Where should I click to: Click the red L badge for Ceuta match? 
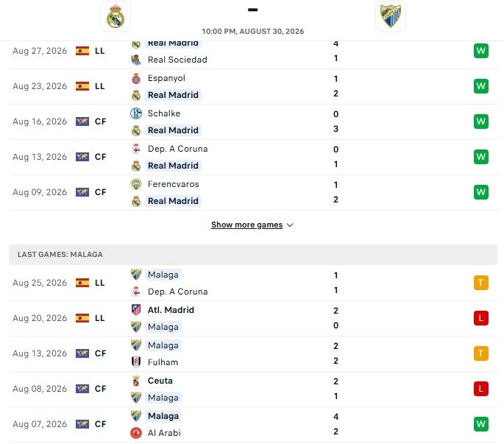coord(481,389)
